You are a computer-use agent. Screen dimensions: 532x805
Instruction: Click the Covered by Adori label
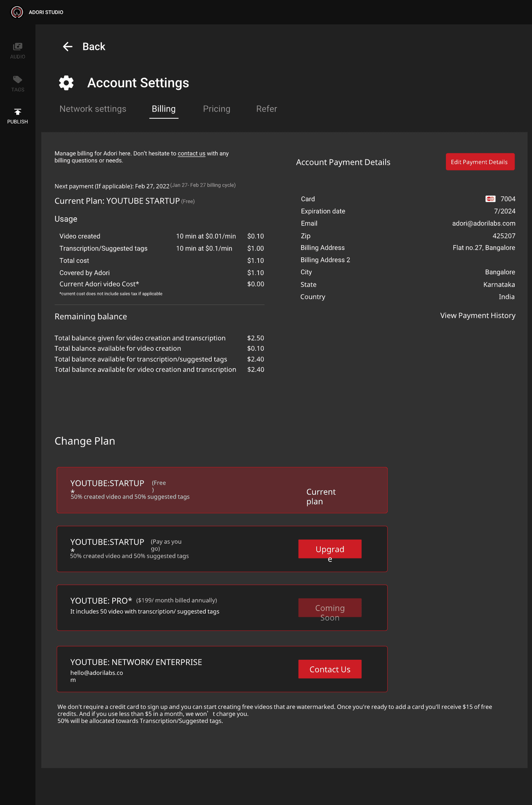pos(85,273)
